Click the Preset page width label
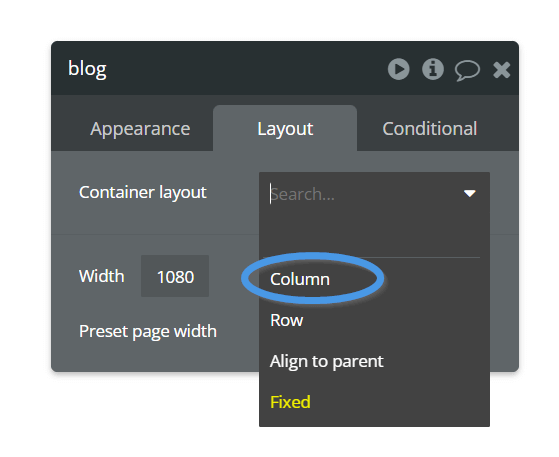This screenshot has height=457, width=559. (x=148, y=332)
